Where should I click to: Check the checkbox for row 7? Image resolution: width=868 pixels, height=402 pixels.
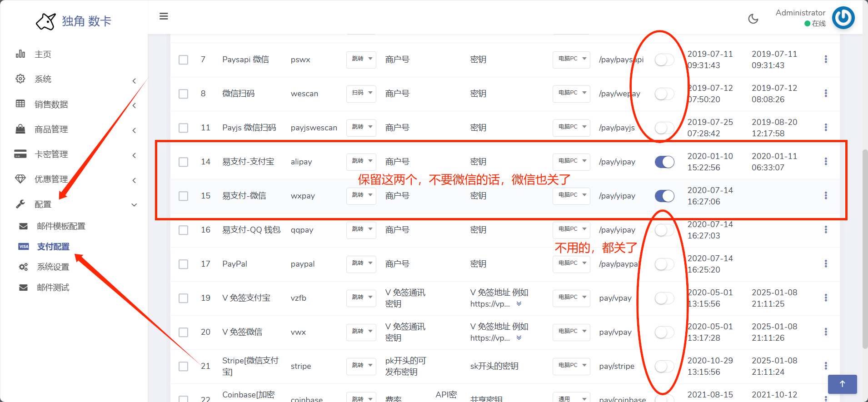click(x=183, y=60)
